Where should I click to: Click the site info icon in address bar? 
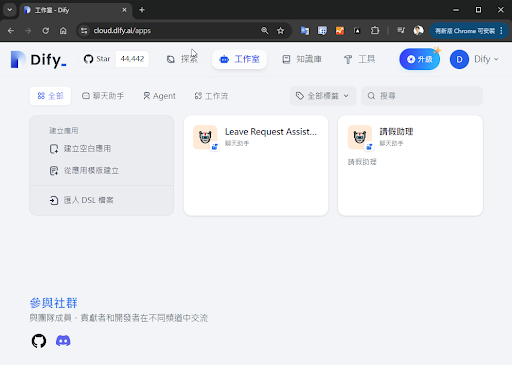(84, 31)
